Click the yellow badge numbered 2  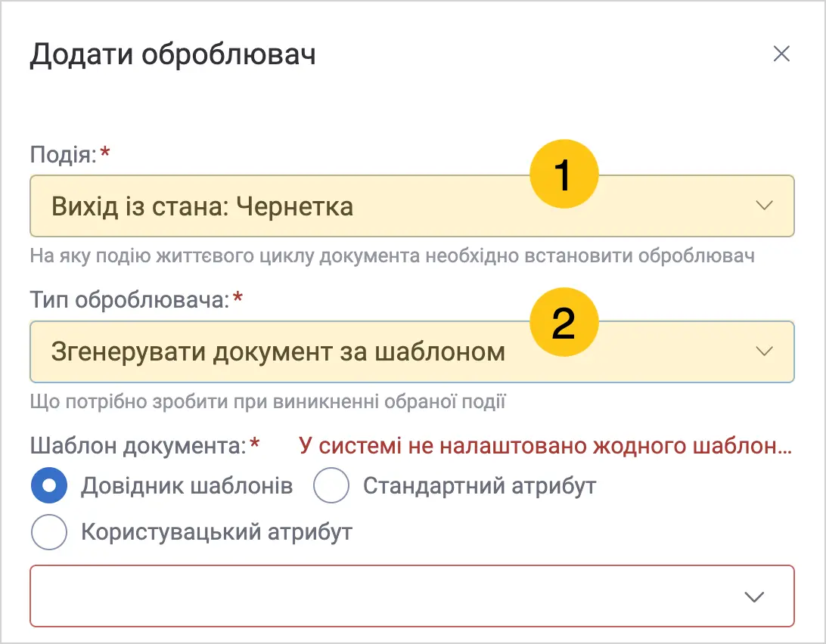(564, 322)
